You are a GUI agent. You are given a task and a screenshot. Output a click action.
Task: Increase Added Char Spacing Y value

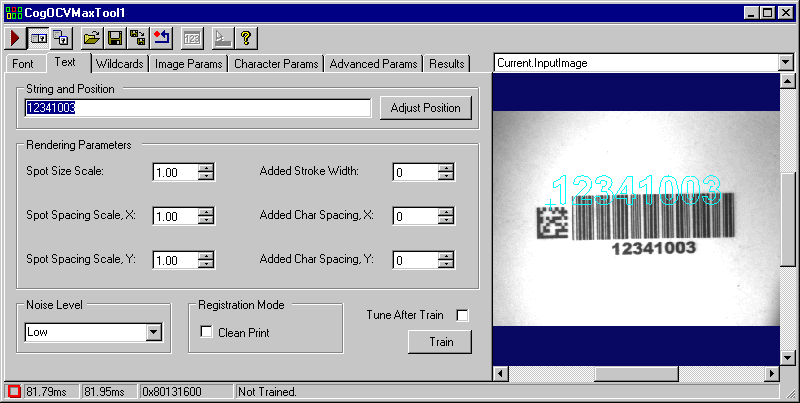click(446, 256)
